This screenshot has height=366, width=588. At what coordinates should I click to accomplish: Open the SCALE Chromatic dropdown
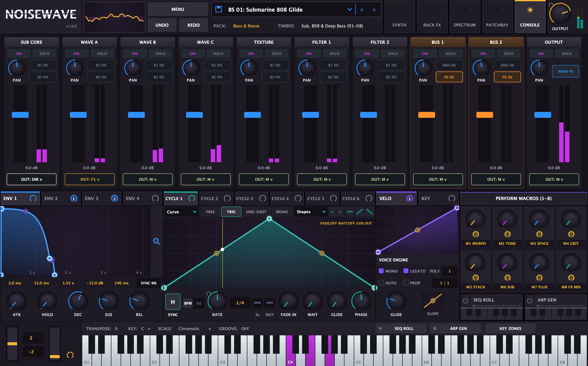point(194,329)
